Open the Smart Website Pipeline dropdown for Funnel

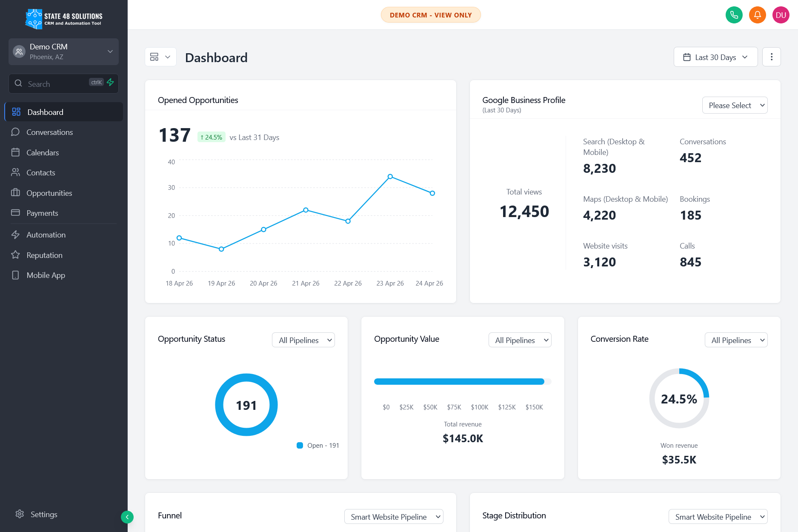pyautogui.click(x=393, y=517)
